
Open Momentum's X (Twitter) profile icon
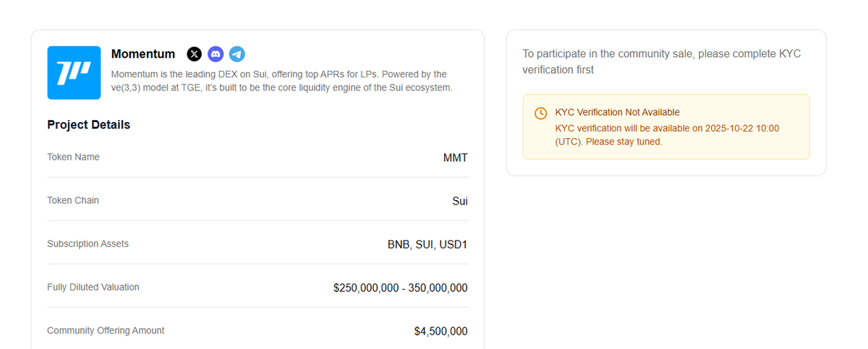tap(195, 54)
